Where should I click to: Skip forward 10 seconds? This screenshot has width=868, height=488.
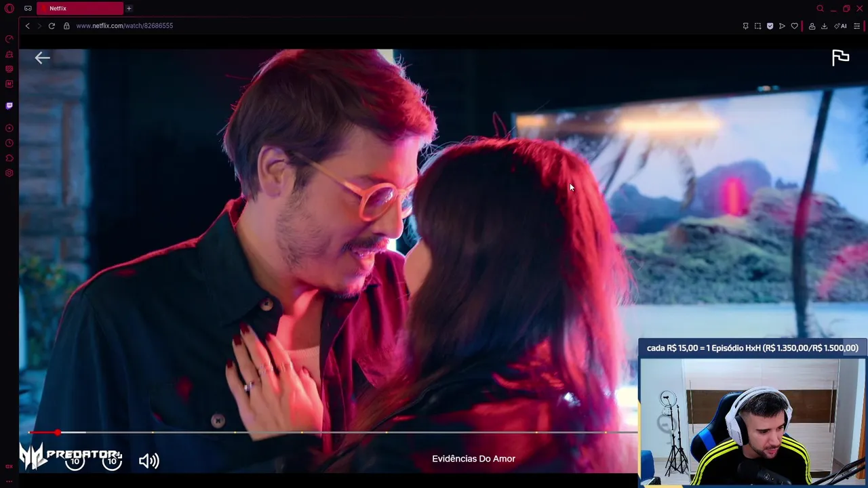pos(112,461)
